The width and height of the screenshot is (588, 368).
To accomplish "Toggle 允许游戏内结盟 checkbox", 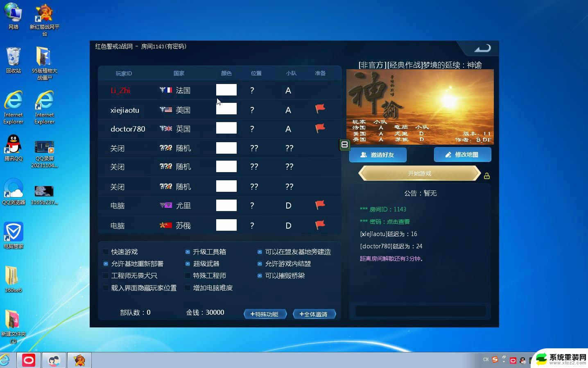I will click(x=260, y=264).
